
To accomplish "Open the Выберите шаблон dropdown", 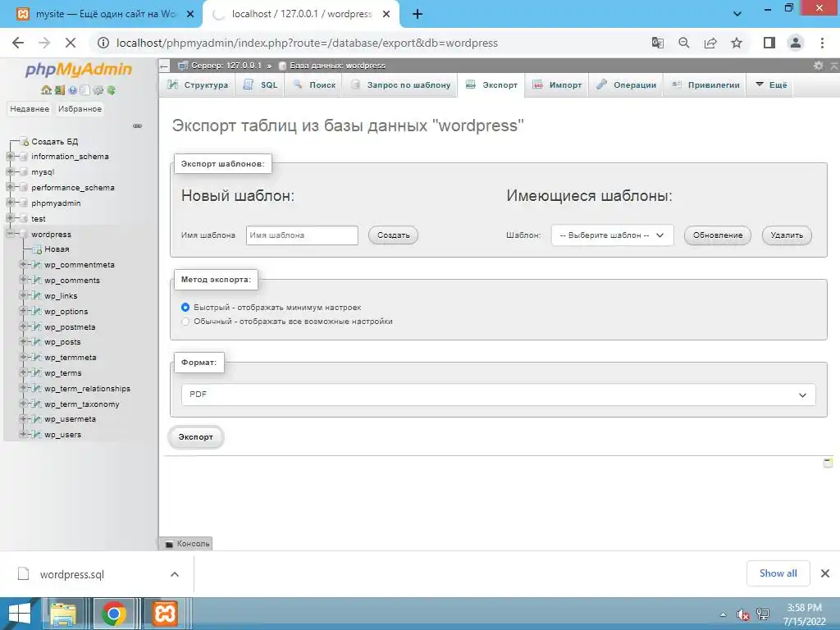I will [x=612, y=235].
